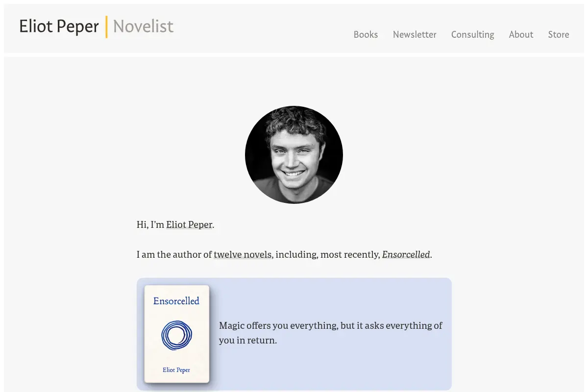Click the Hi, I'm greeting text
Image resolution: width=588 pixels, height=392 pixels.
click(x=150, y=225)
